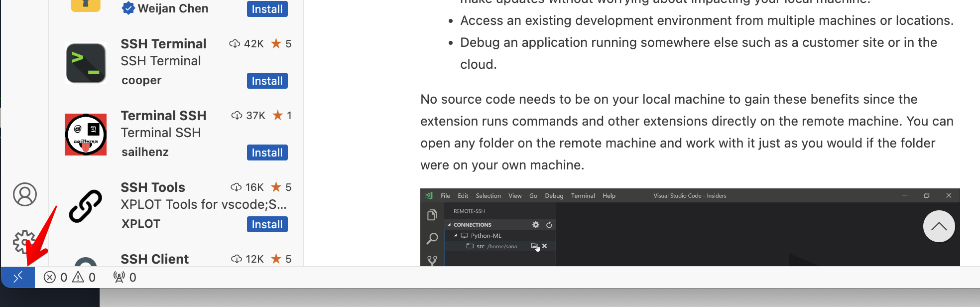This screenshot has width=980, height=307.
Task: Click the Terminal SSH sailhenz extension icon
Action: (86, 135)
